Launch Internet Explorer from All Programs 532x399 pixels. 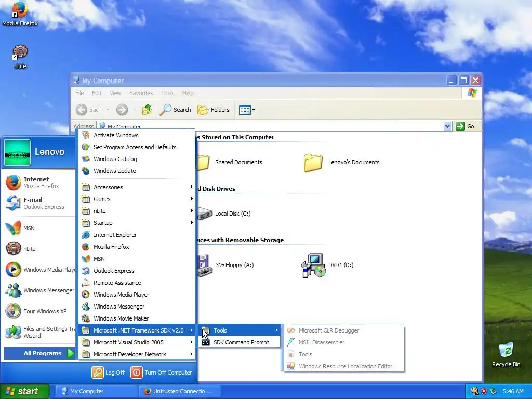(x=137, y=235)
